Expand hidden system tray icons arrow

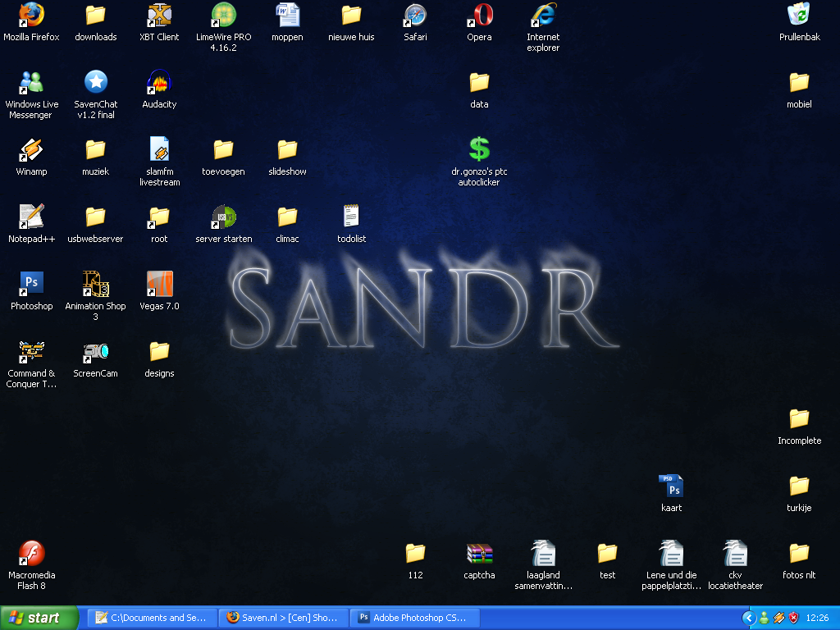749,619
